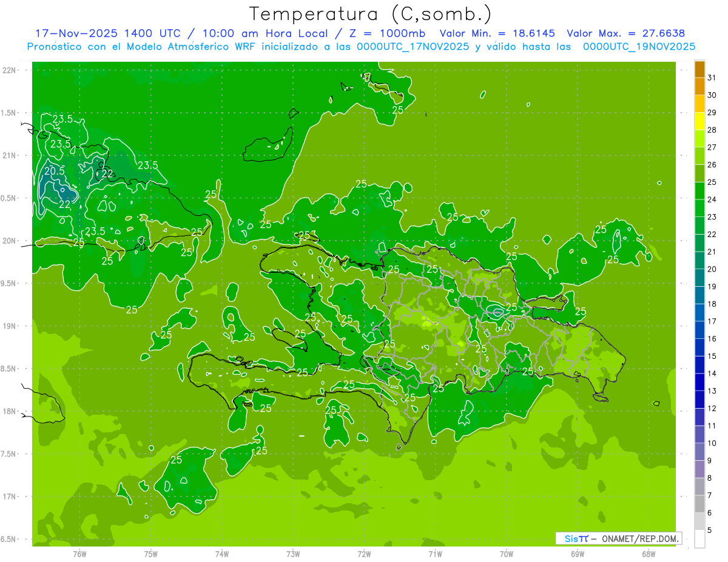Click the "10" label on the color scale
The height and width of the screenshot is (562, 728).
point(712,443)
